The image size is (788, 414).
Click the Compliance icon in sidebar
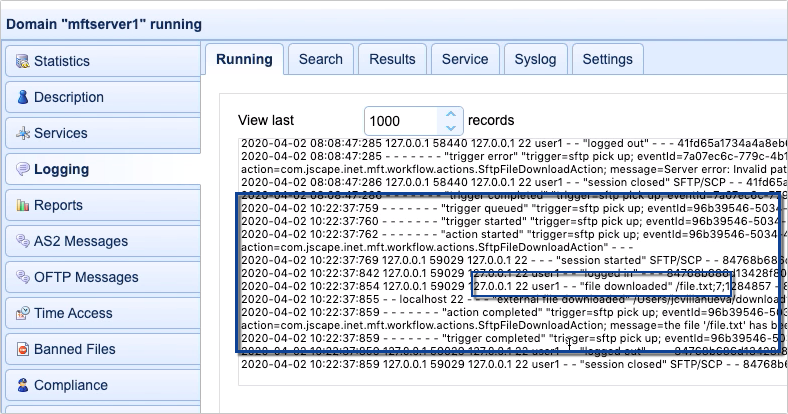[22, 385]
